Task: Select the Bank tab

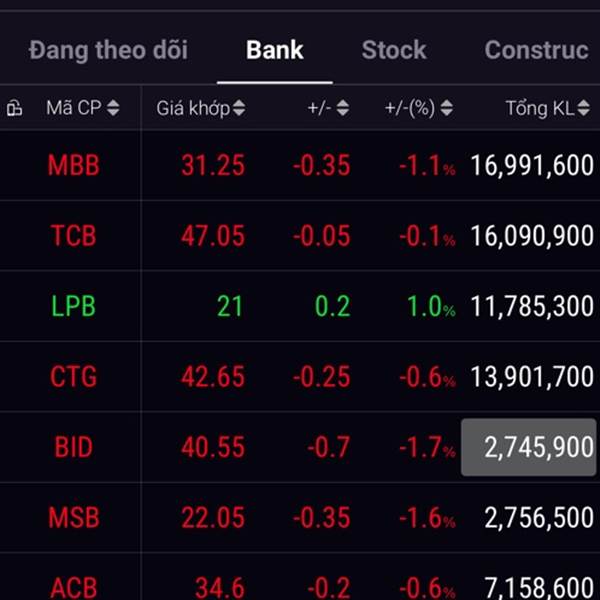Action: coord(274,50)
